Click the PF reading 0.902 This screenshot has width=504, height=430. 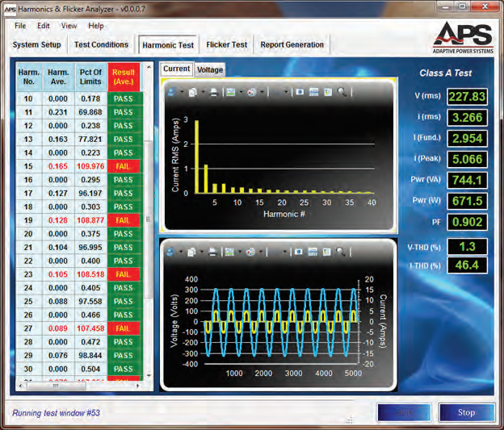(x=467, y=222)
